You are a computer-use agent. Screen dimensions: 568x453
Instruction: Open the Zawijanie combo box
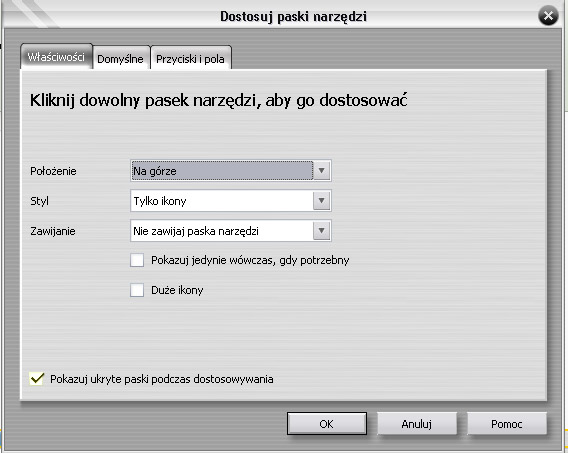(231, 231)
